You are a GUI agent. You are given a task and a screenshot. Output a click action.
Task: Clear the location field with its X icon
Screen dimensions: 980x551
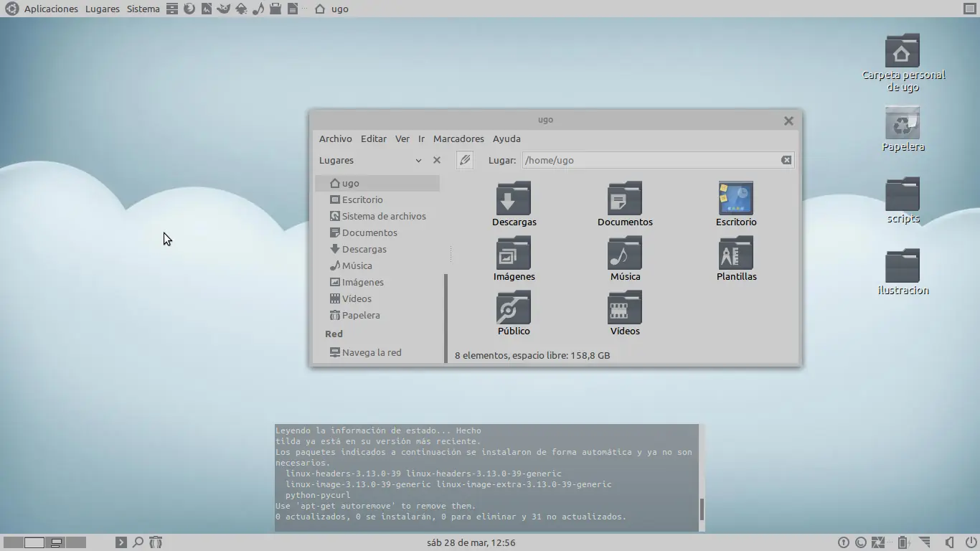pyautogui.click(x=786, y=160)
